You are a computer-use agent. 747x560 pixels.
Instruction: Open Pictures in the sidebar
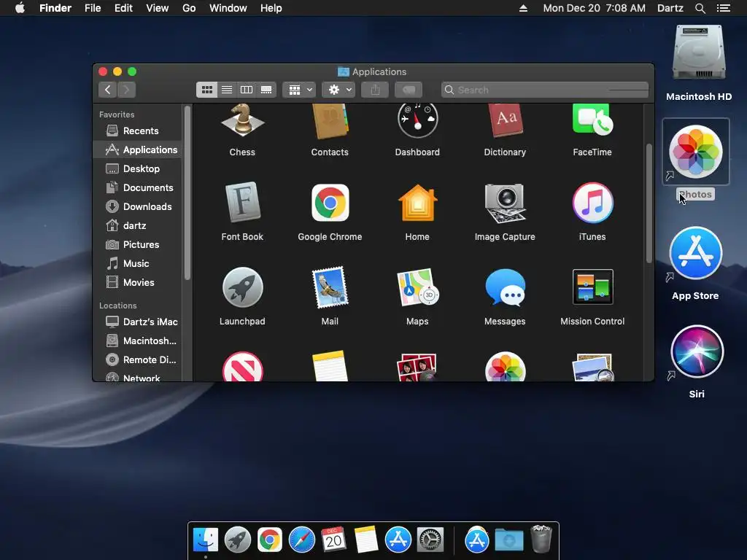137,244
